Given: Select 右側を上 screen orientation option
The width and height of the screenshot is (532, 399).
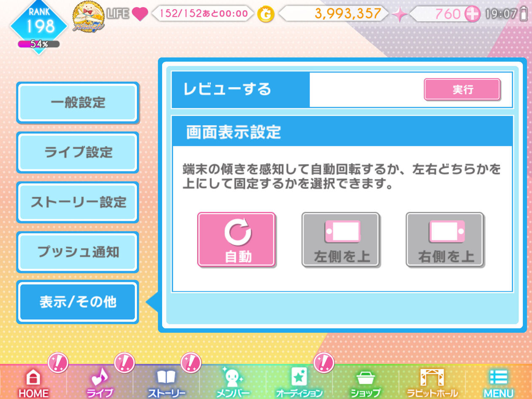Looking at the screenshot, I should pyautogui.click(x=445, y=239).
